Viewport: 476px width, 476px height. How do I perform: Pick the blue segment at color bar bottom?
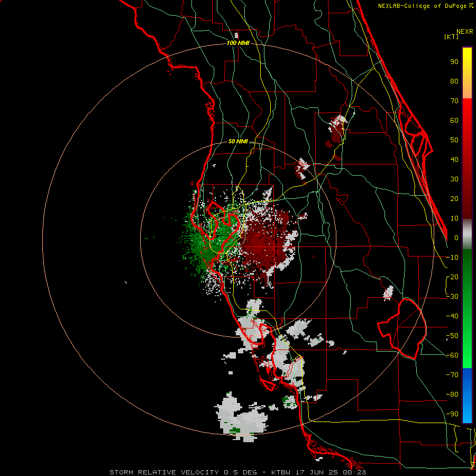(467, 396)
